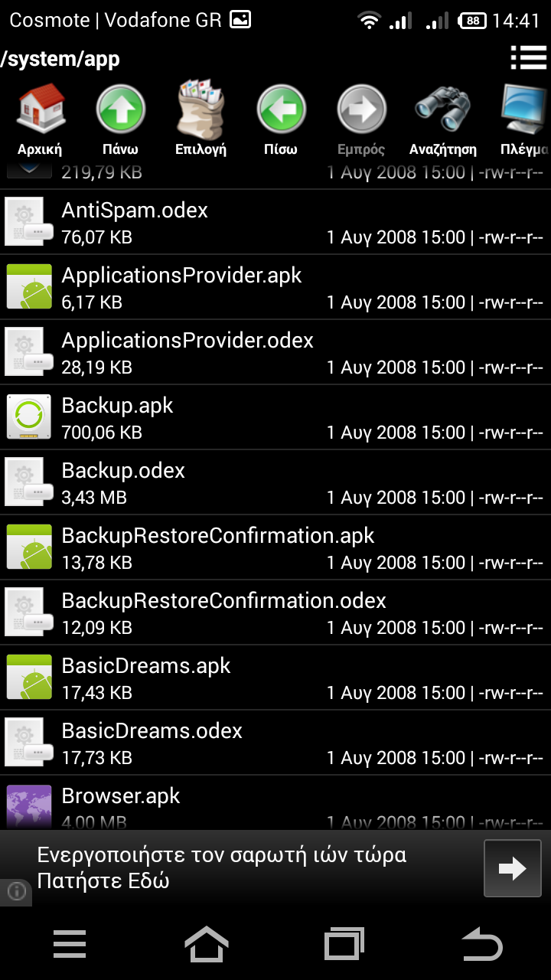Screen dimensions: 551x980
Task: Tap the 3,43 MB size text
Action: [x=93, y=498]
